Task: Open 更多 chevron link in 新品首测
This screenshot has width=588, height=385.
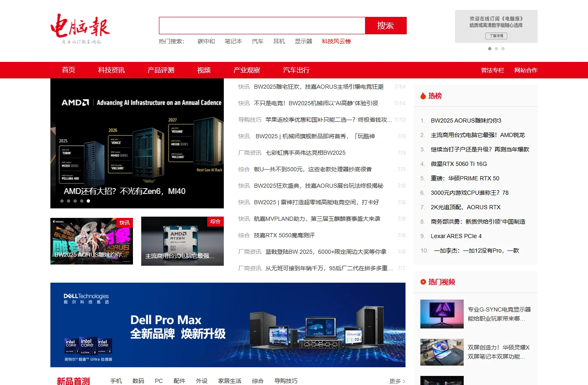Action: click(x=397, y=381)
